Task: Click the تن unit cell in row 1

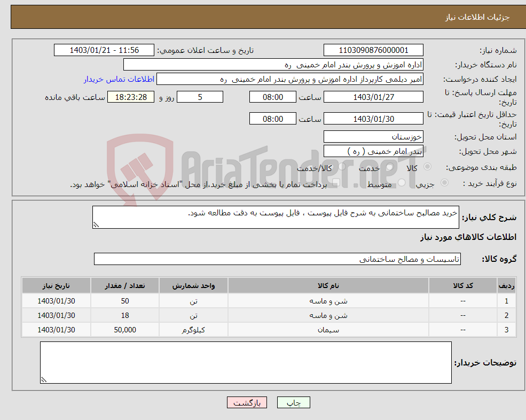Action: pos(193,301)
